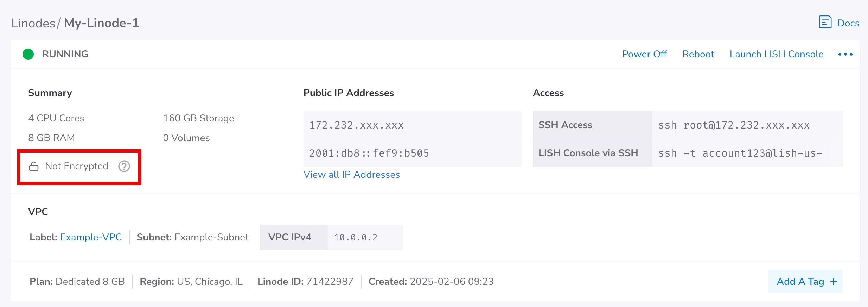Click the Add A Tag button
The width and height of the screenshot is (868, 307).
pyautogui.click(x=800, y=282)
